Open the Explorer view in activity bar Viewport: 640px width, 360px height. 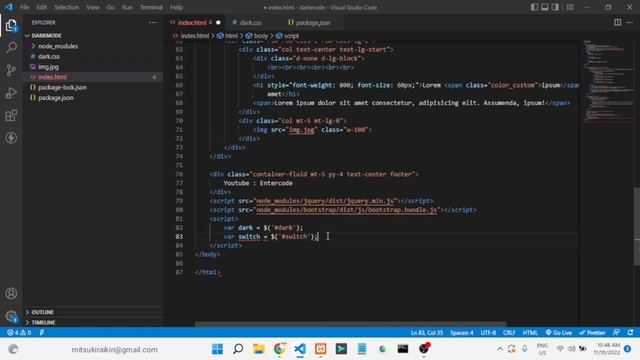coord(11,26)
